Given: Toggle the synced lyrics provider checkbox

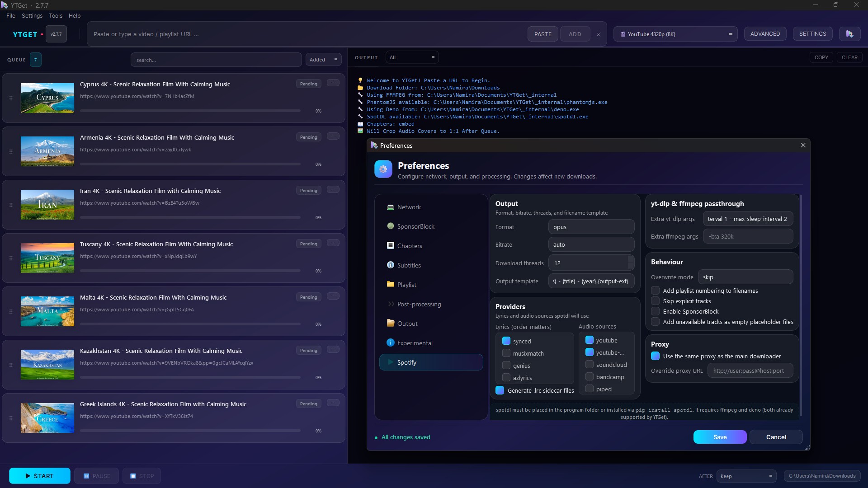Looking at the screenshot, I should [506, 341].
